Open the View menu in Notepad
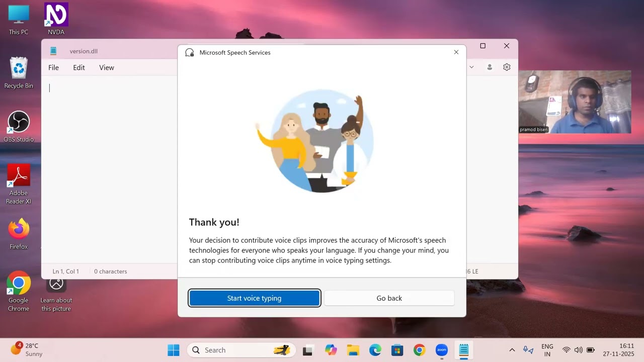 (x=107, y=67)
